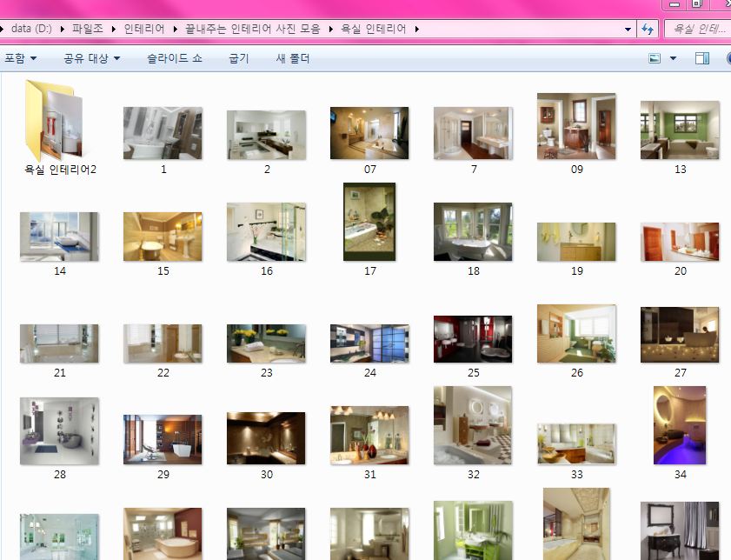
Task: Click the 욕실 인테리어 breadcrumb segment
Action: (x=374, y=29)
